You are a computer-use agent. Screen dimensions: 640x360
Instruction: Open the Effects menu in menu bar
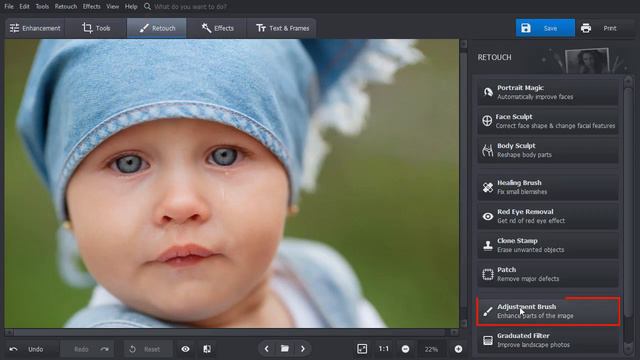91,7
